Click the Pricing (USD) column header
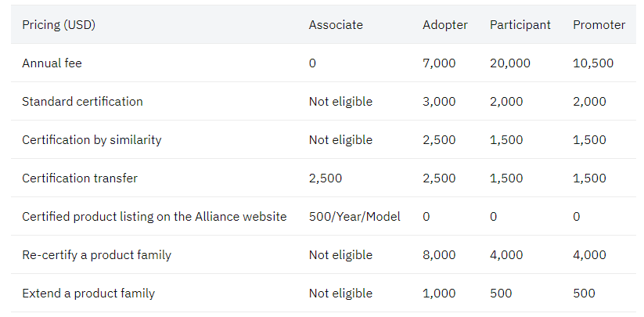Screen dimensions: 644x317 [x=59, y=25]
